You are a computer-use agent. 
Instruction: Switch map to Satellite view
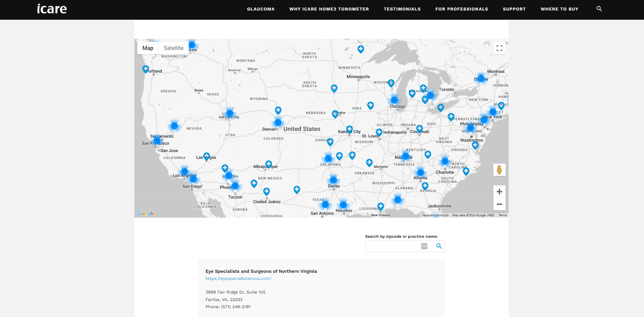tap(173, 48)
